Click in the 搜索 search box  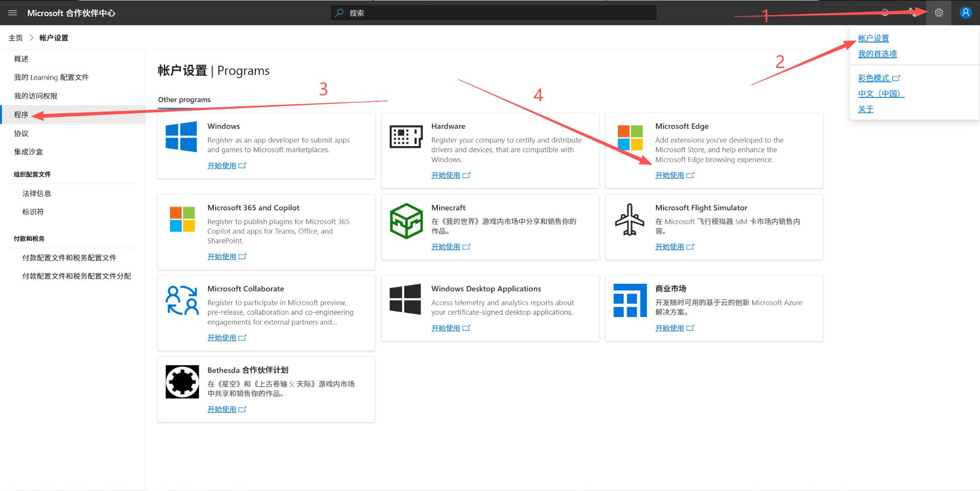[493, 13]
